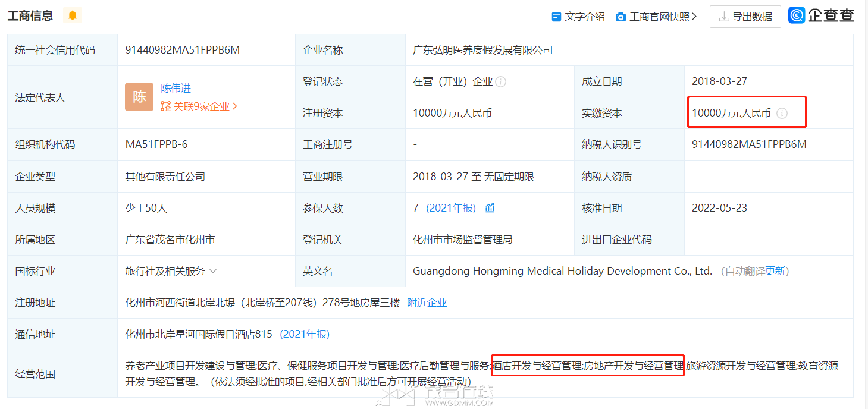Click the 更新 link for English name
Screen dimensions: 868x409
(x=775, y=271)
